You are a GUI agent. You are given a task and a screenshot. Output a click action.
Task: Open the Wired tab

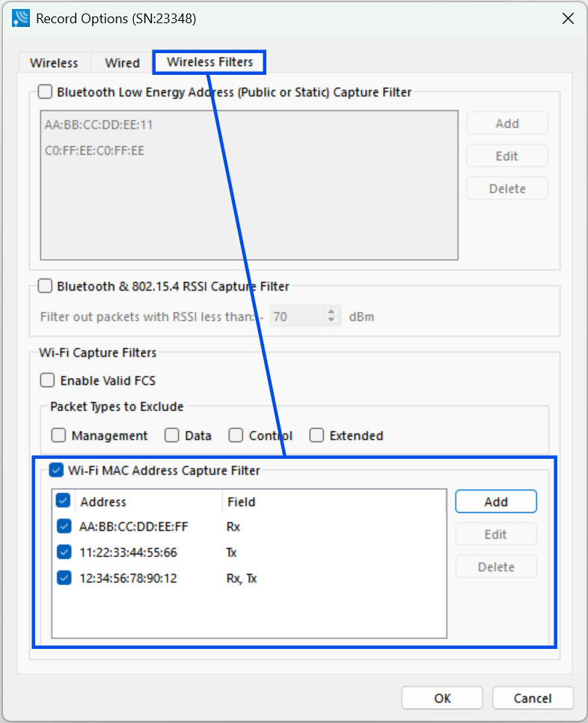[122, 63]
